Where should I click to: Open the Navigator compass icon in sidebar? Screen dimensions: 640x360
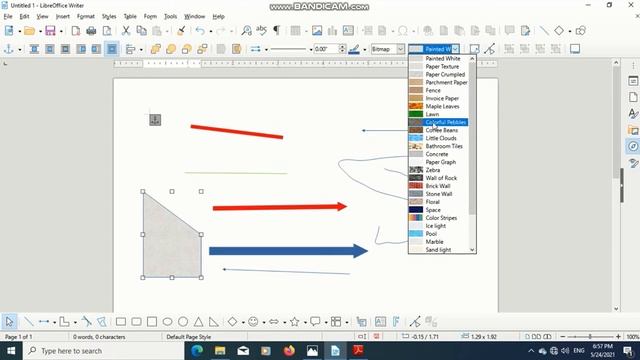633,147
